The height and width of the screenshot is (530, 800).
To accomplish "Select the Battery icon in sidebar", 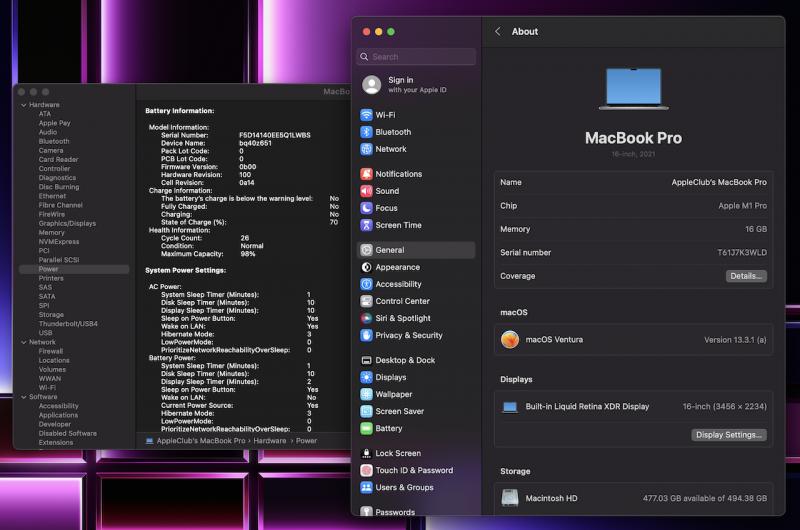I will 367,428.
